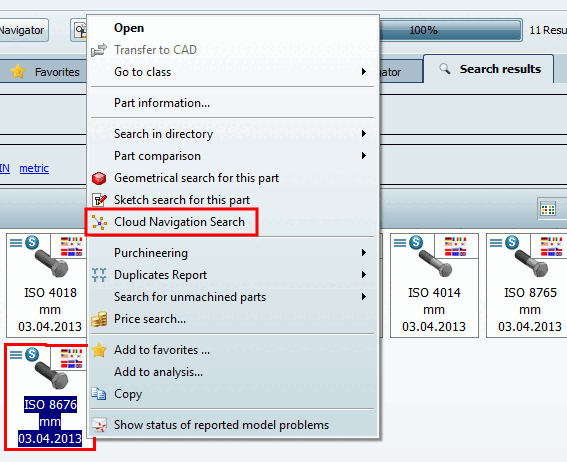The width and height of the screenshot is (567, 462).
Task: Click the flags icon on ISO 8765 tile
Action: coord(551,247)
